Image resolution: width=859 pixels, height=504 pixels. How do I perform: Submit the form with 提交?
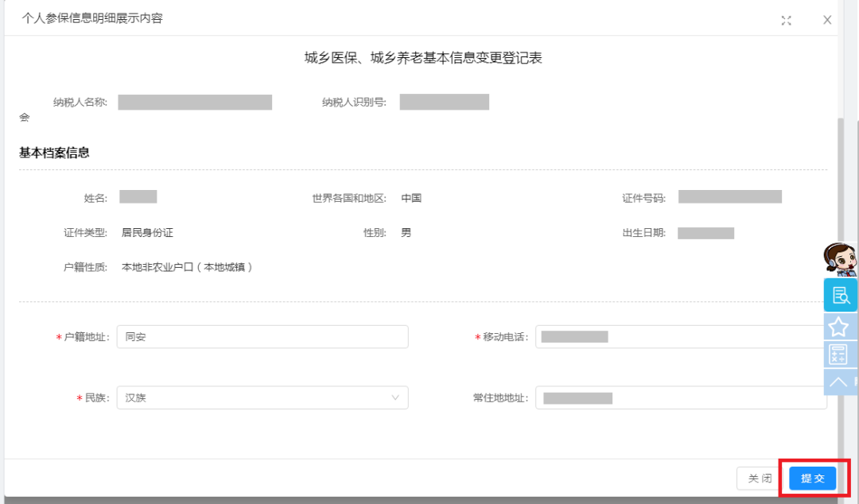(x=812, y=479)
